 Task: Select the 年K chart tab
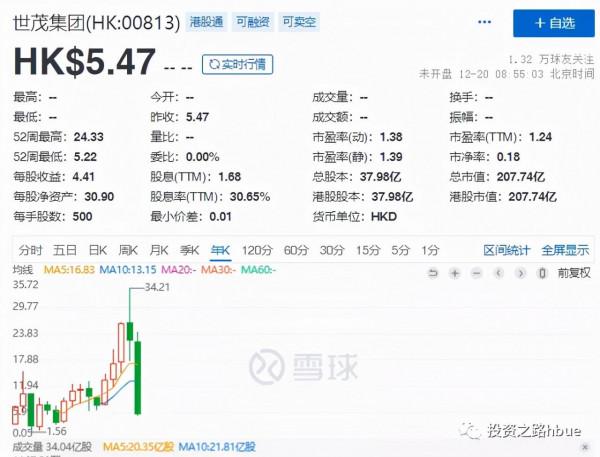220,250
